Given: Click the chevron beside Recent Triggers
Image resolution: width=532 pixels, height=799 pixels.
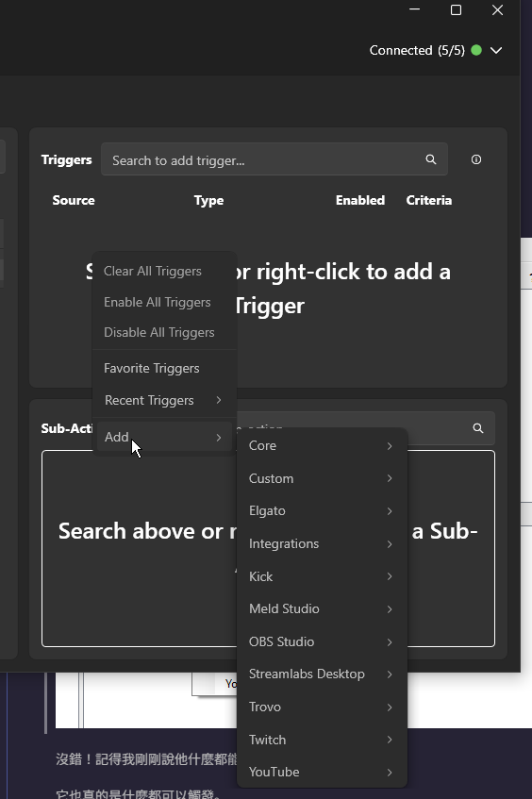Looking at the screenshot, I should [x=219, y=400].
